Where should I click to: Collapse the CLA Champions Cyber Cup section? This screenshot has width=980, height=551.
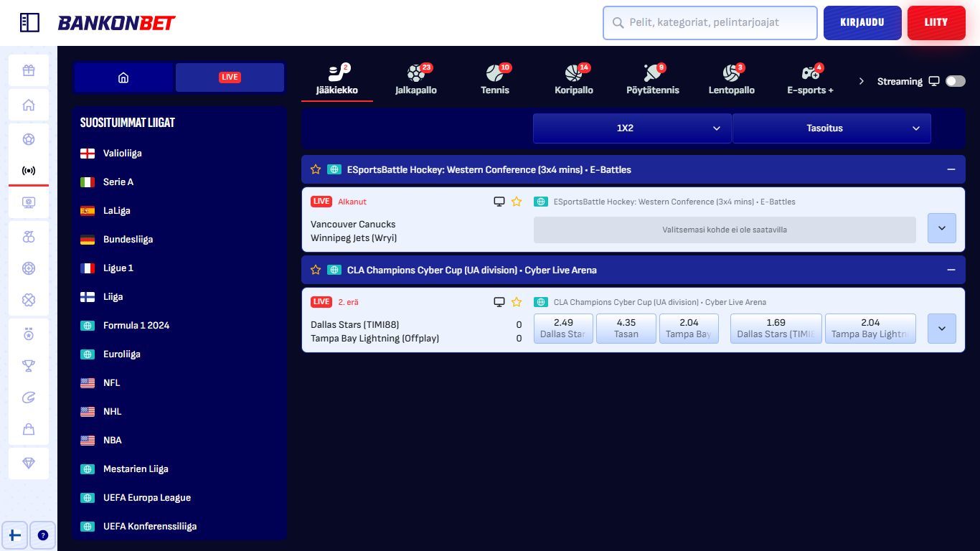coord(951,270)
